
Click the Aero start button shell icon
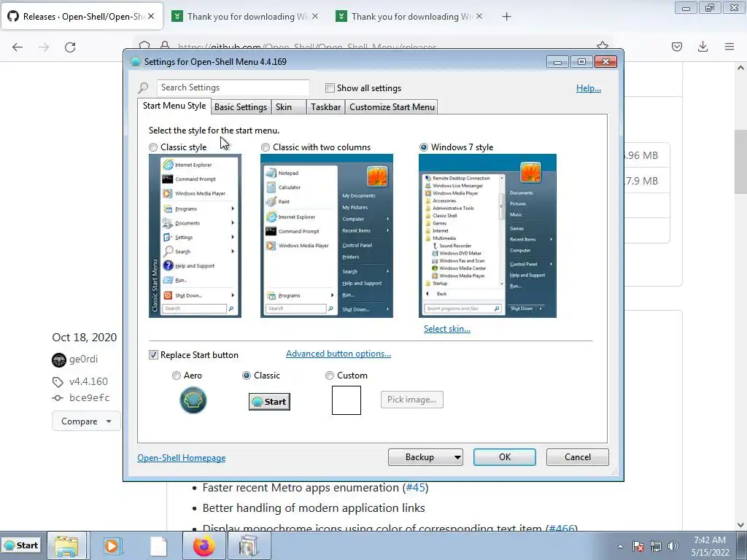coord(193,400)
